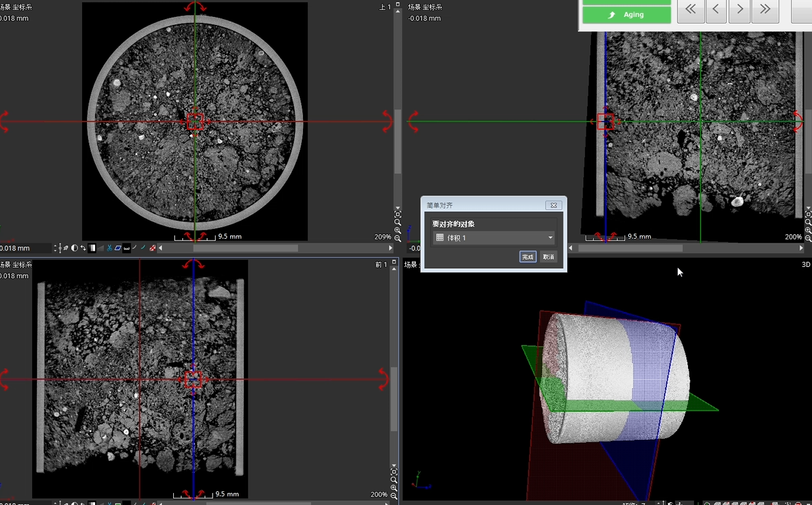Toggle the contrast half-circle icon in top view
Viewport: 812px width, 505px height.
click(x=74, y=249)
